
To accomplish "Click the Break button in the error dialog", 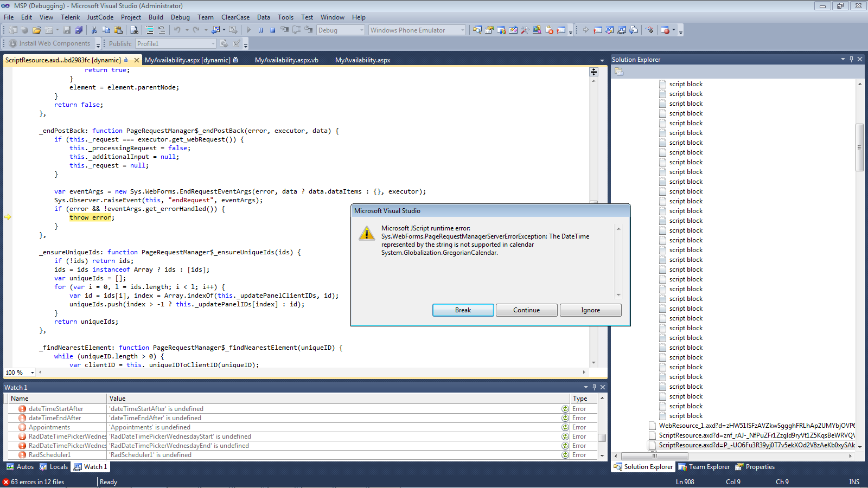I will 463,310.
